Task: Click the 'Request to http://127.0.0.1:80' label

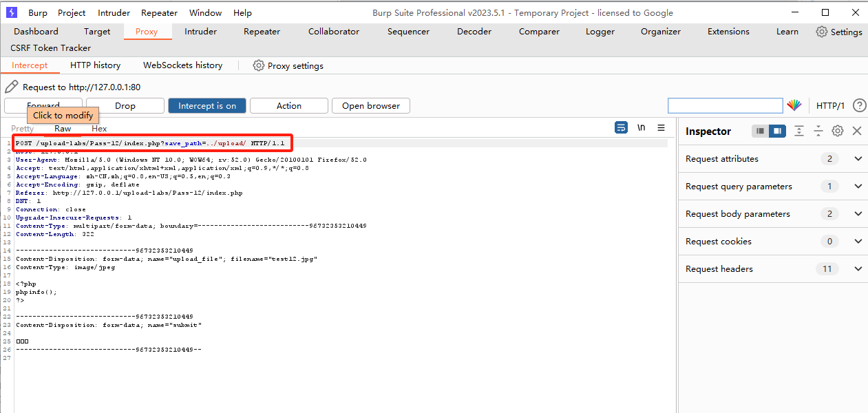Action: pos(81,87)
